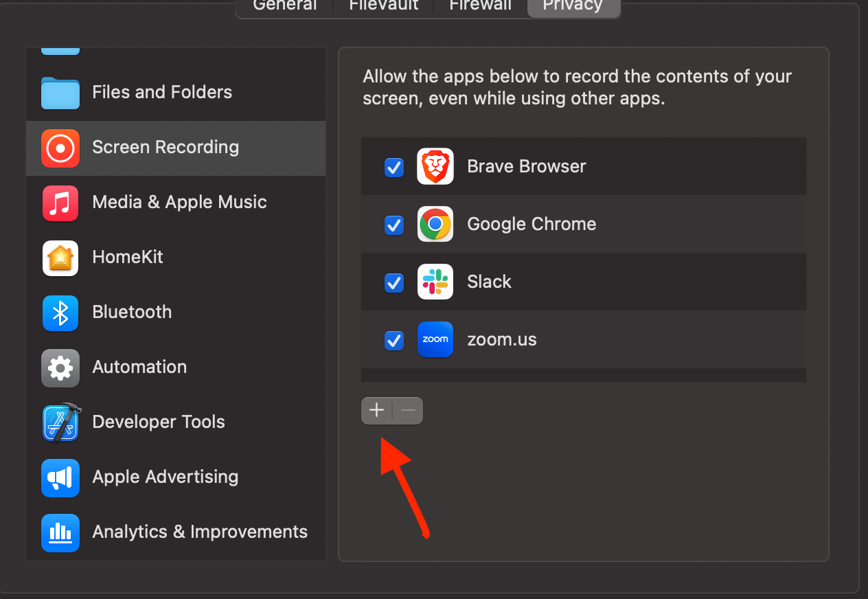Go to the Firewall tab
This screenshot has height=599, width=868.
pos(481,5)
